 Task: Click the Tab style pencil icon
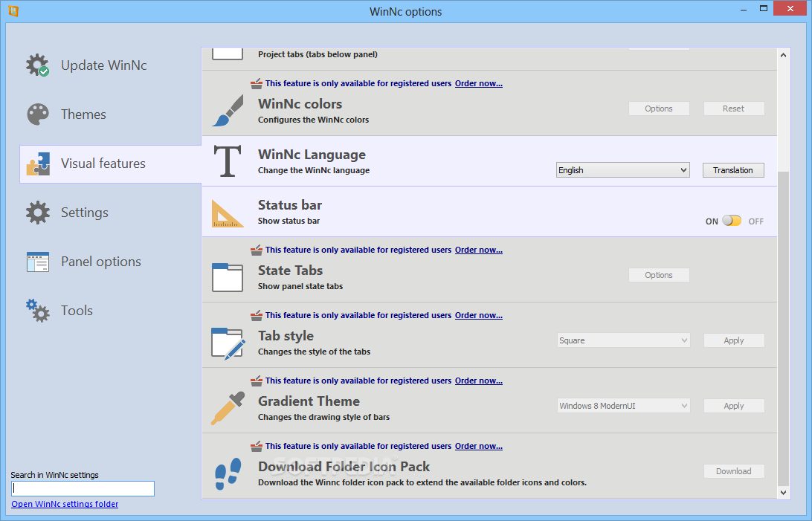(228, 343)
